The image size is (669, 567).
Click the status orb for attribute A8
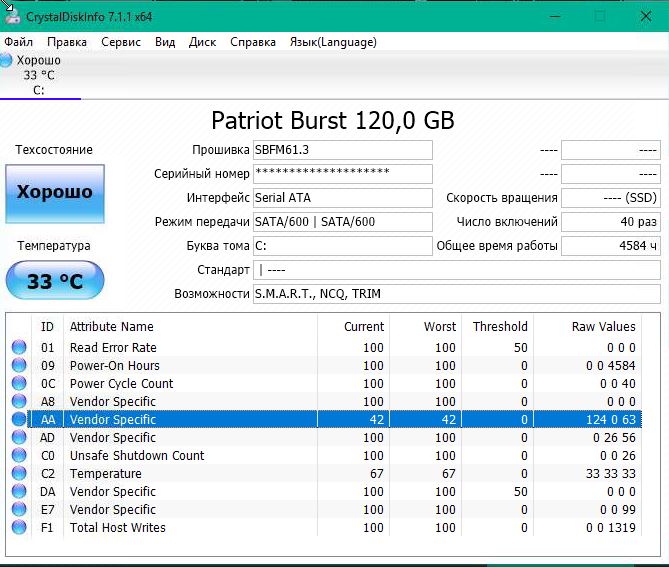(x=19, y=401)
